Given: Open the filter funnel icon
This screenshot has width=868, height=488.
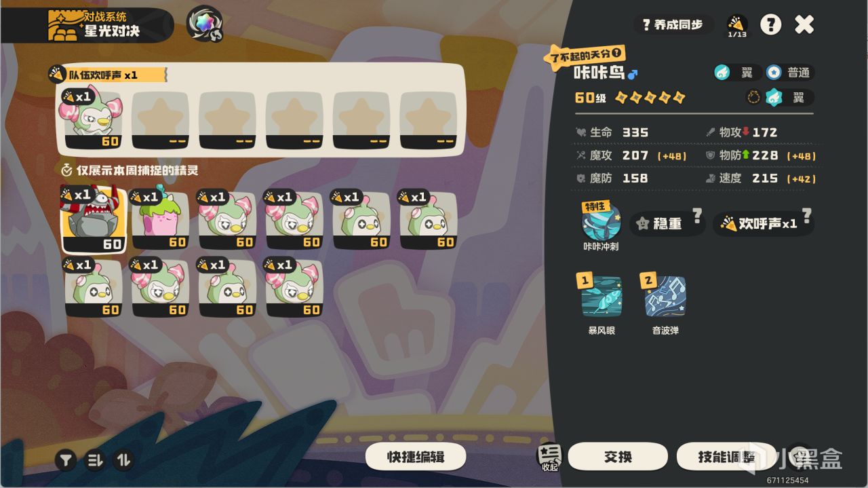Looking at the screenshot, I should (x=65, y=460).
